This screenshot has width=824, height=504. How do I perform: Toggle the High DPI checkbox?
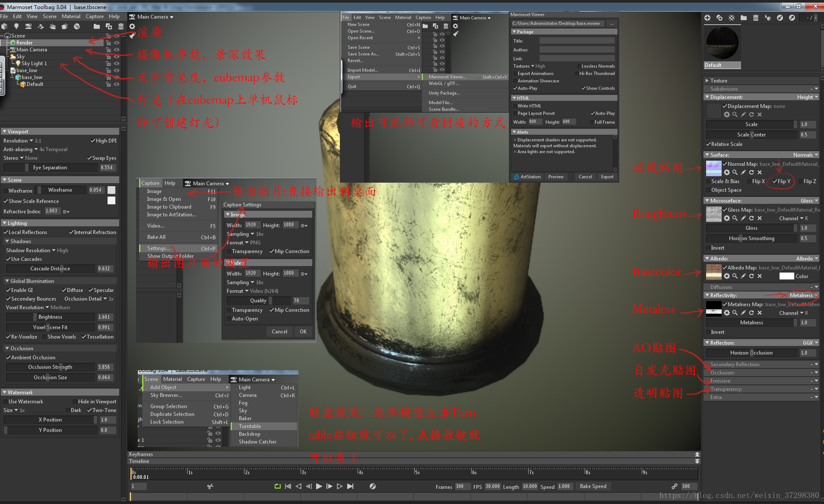(x=104, y=141)
